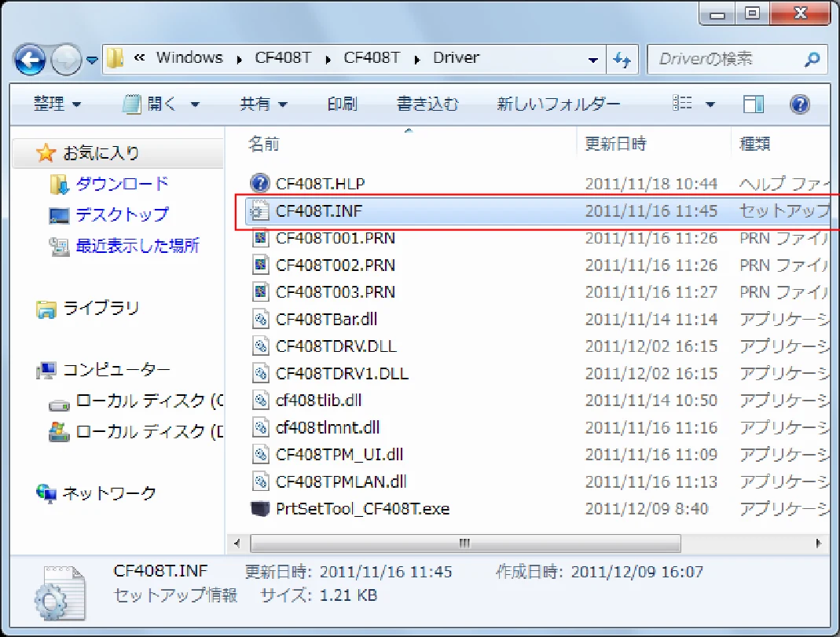Click the gear file icon of CF408T.INF
This screenshot has height=637, width=840.
tap(260, 211)
